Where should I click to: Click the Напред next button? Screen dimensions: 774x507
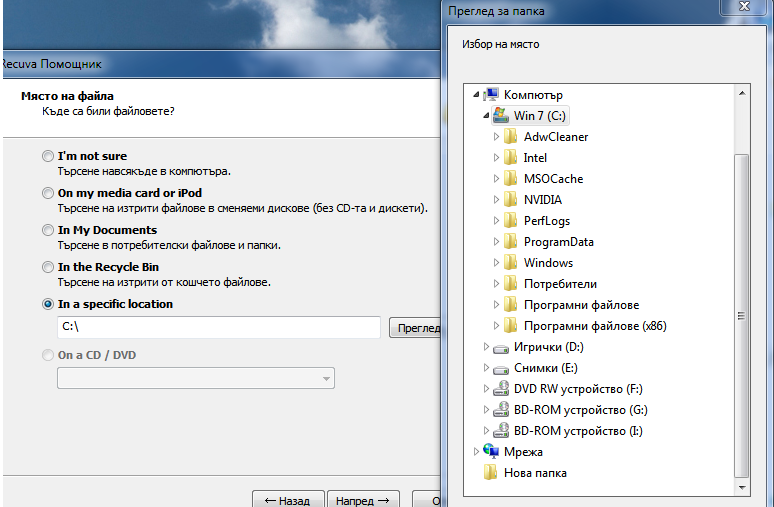[363, 499]
